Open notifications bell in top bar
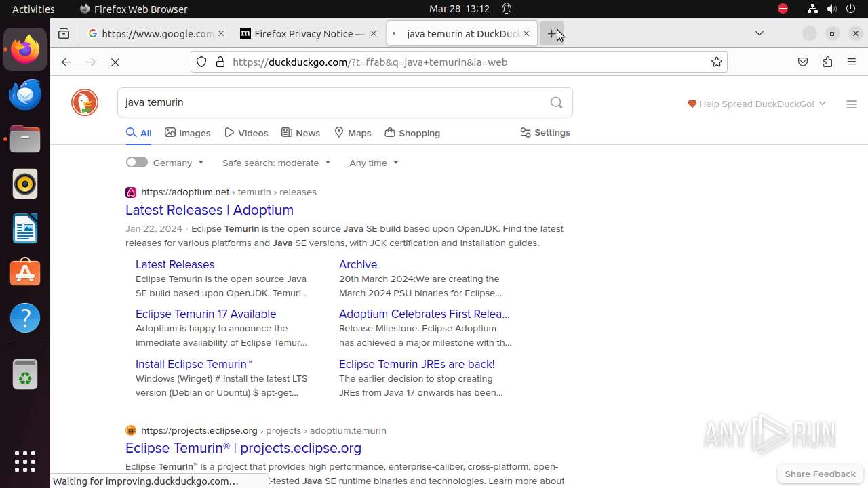 [506, 9]
